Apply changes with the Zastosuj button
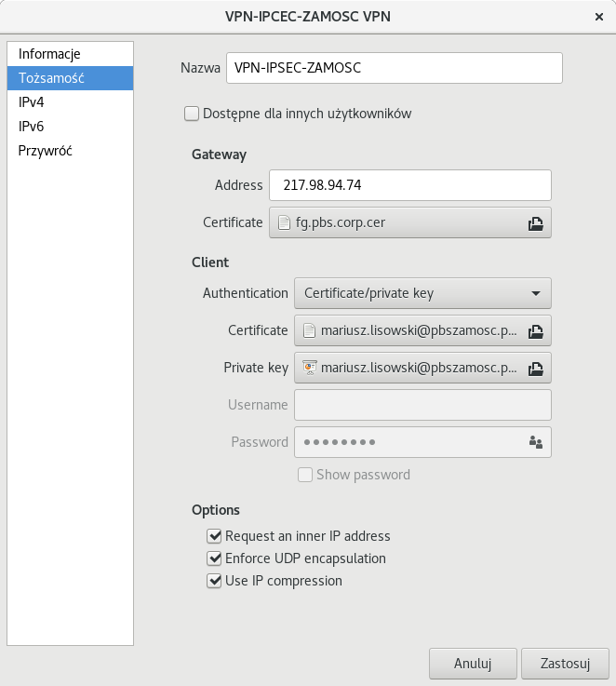This screenshot has height=686, width=616. point(566,664)
